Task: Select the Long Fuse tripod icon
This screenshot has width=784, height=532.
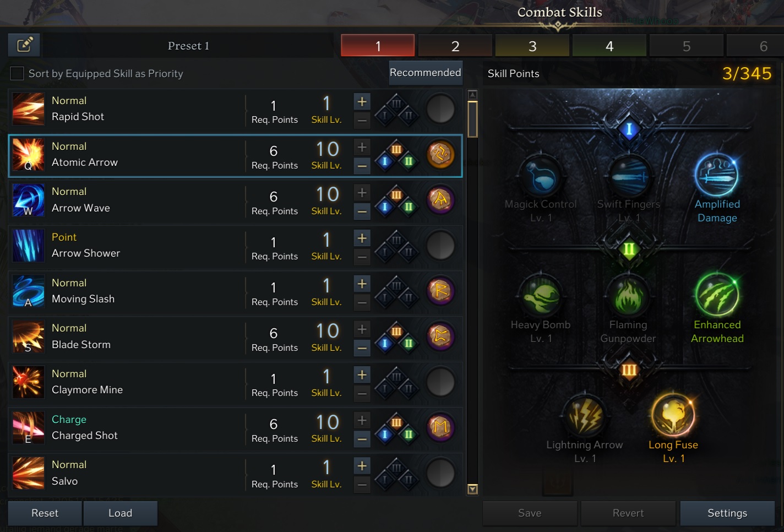Action: (x=673, y=415)
